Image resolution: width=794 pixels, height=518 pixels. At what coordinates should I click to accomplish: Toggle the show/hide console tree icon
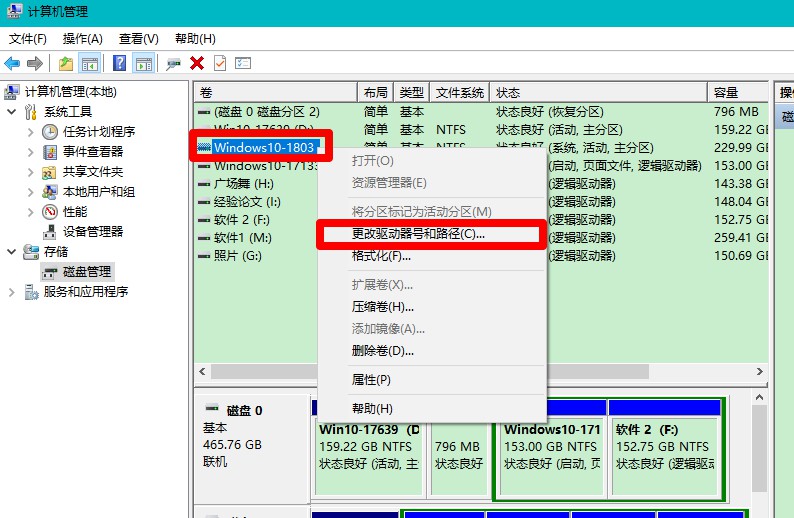point(90,63)
